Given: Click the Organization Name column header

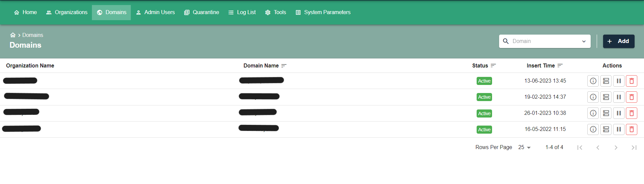Looking at the screenshot, I should point(30,66).
